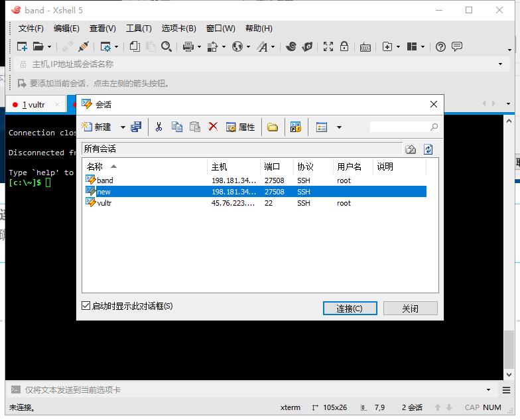Open the 查看(V) menu

[103, 29]
